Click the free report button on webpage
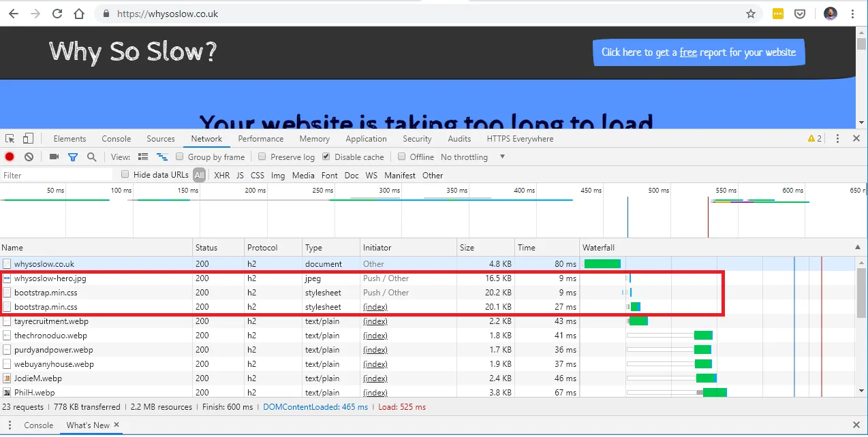868x437 pixels. pyautogui.click(x=699, y=52)
